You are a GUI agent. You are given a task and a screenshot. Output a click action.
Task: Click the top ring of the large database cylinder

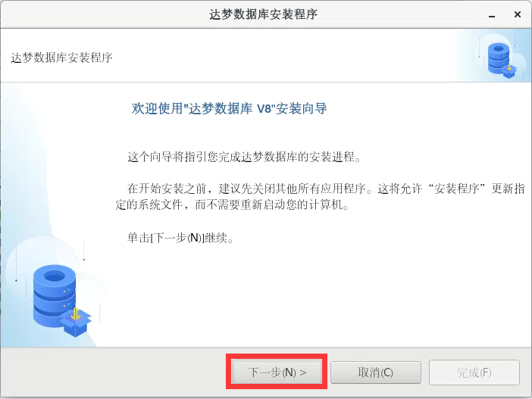coord(55,276)
